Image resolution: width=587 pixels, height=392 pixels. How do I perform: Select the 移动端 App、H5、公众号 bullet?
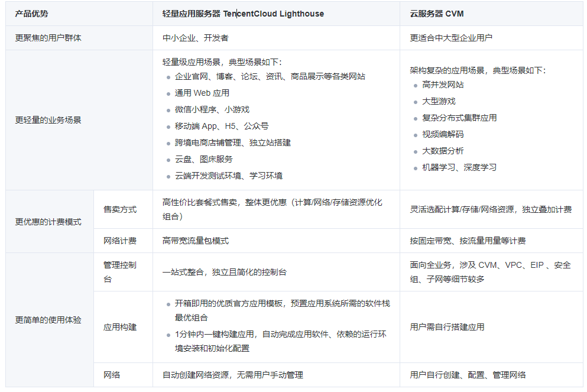222,126
